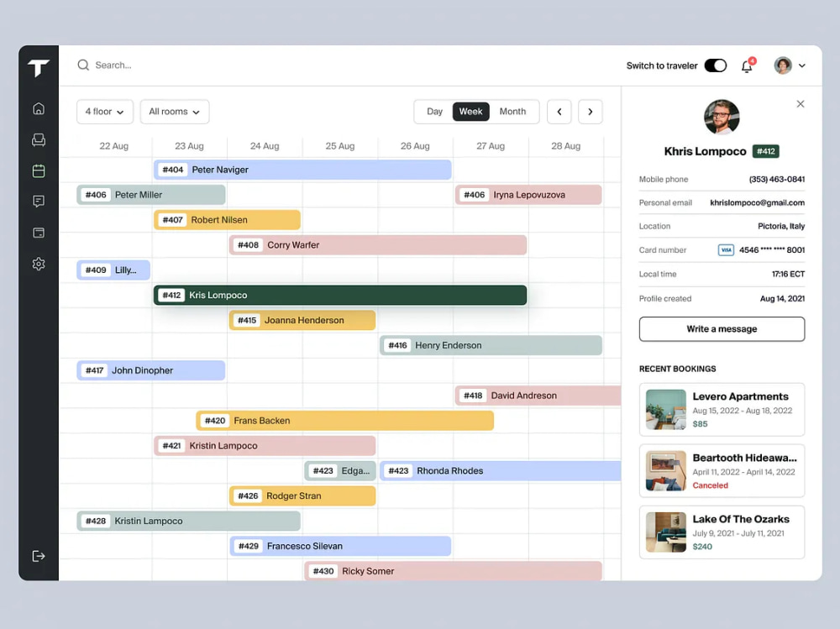Open the messages chat icon in sidebar

coord(39,202)
